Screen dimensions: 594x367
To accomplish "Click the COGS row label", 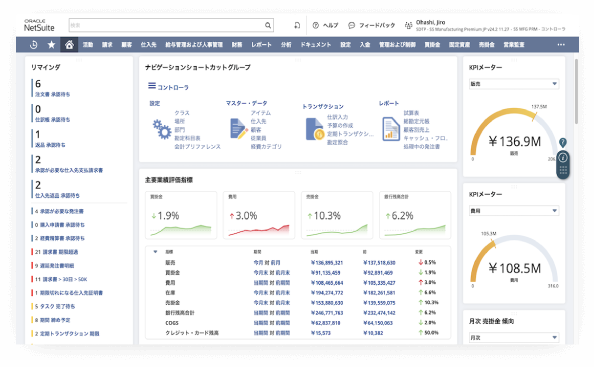I will pyautogui.click(x=172, y=323).
